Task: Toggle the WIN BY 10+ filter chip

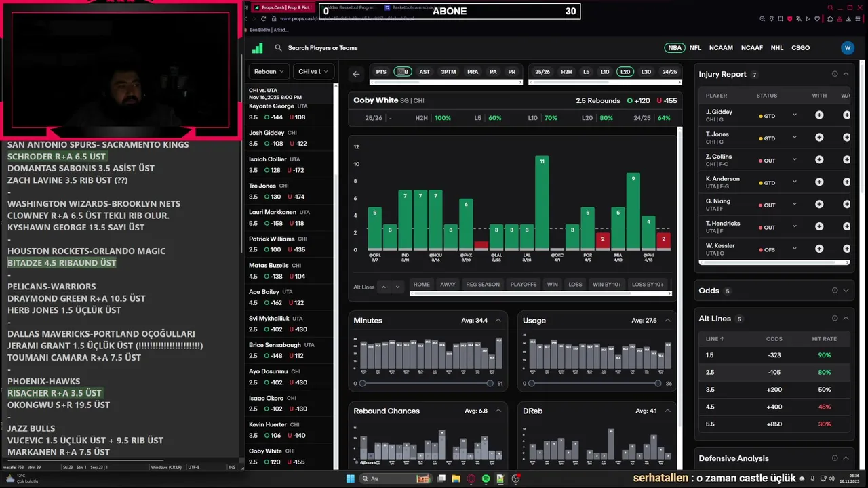Action: [607, 285]
